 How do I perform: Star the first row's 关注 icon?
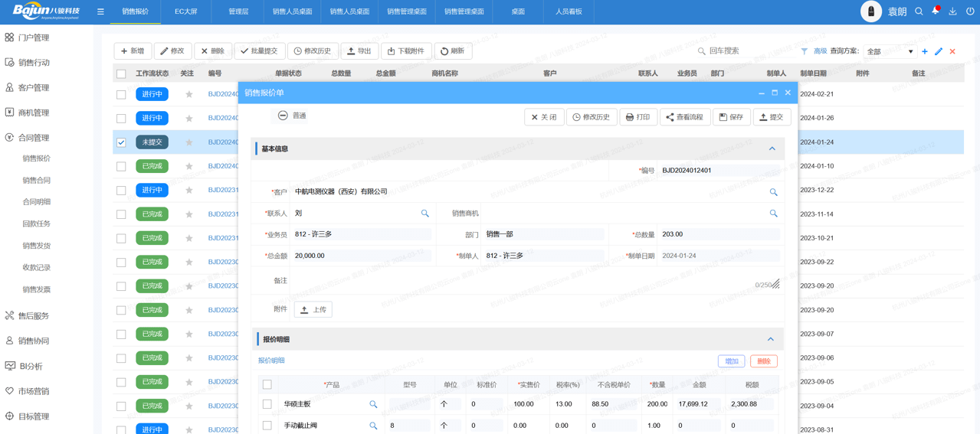[188, 94]
